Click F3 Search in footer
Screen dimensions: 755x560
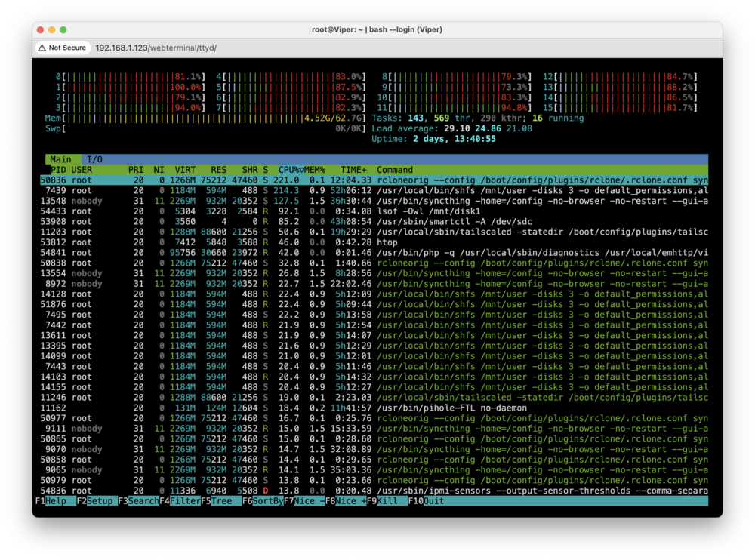[x=138, y=501]
